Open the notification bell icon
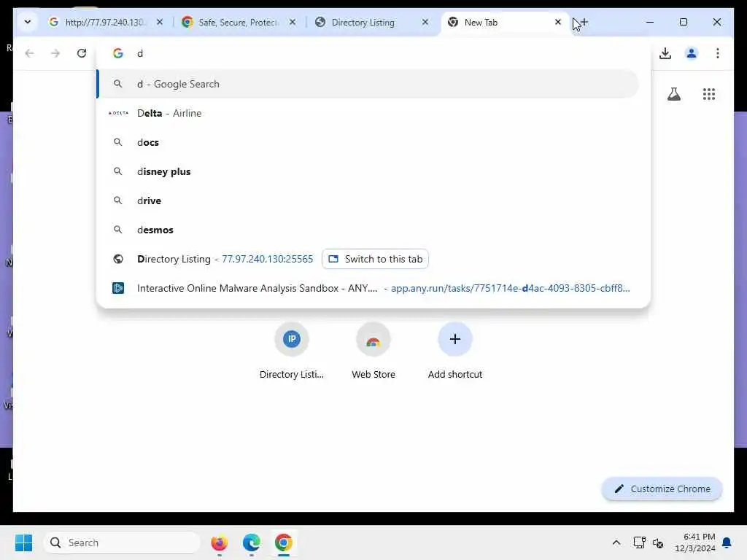Viewport: 747px width, 560px height. pyautogui.click(x=727, y=542)
